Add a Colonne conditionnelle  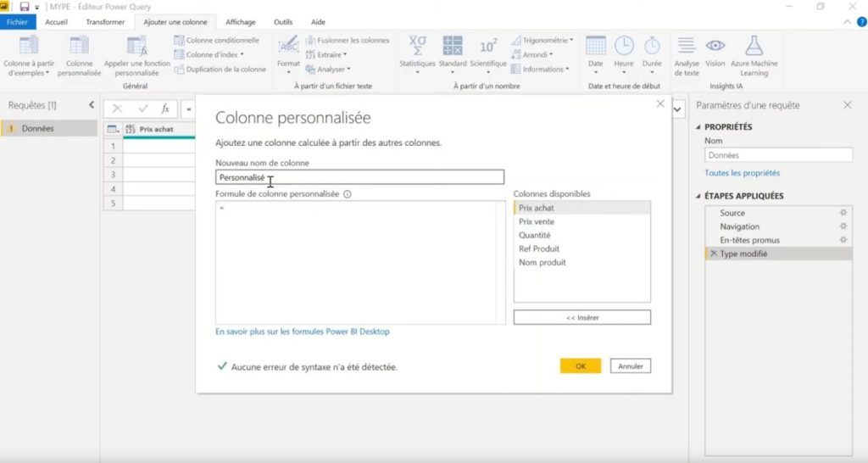point(216,41)
